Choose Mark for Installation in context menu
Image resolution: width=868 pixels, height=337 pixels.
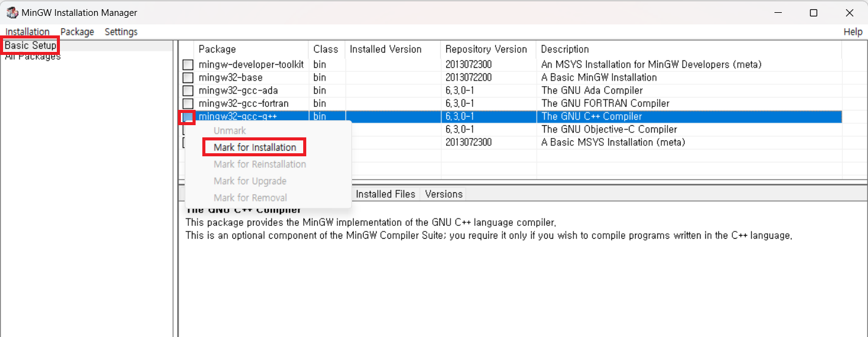255,147
